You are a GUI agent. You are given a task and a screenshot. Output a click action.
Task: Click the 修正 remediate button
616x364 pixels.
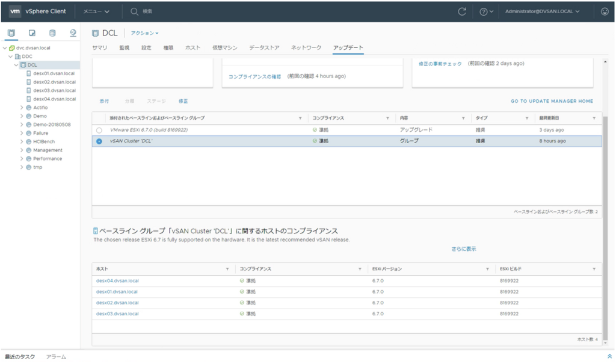coord(183,101)
